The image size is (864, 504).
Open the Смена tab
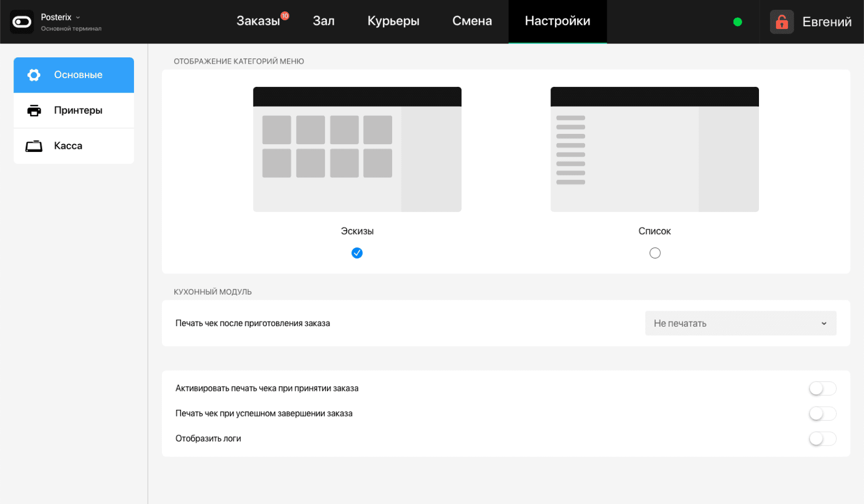(472, 21)
